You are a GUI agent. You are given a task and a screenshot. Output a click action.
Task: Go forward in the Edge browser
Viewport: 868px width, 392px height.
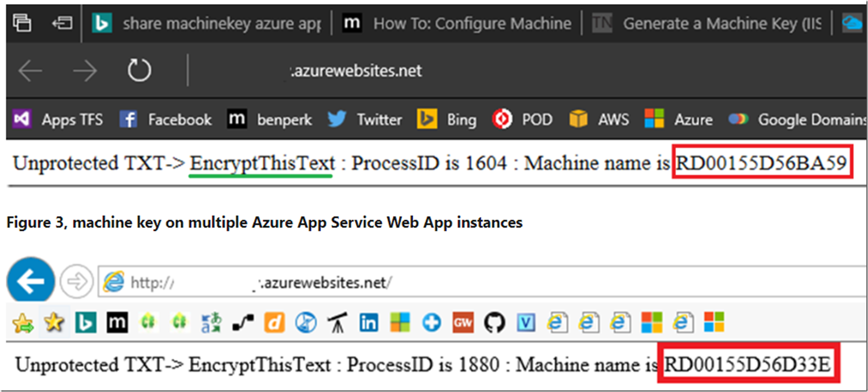click(85, 71)
